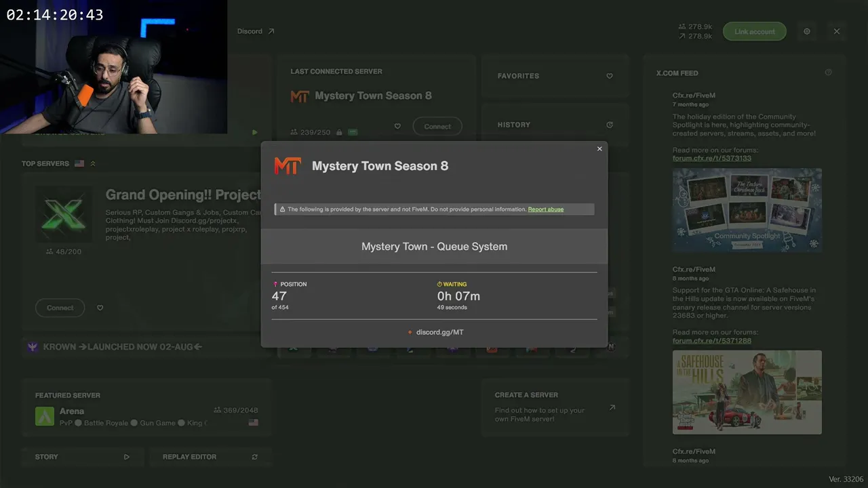Viewport: 868px width, 488px height.
Task: Click the Link account button
Action: click(754, 32)
